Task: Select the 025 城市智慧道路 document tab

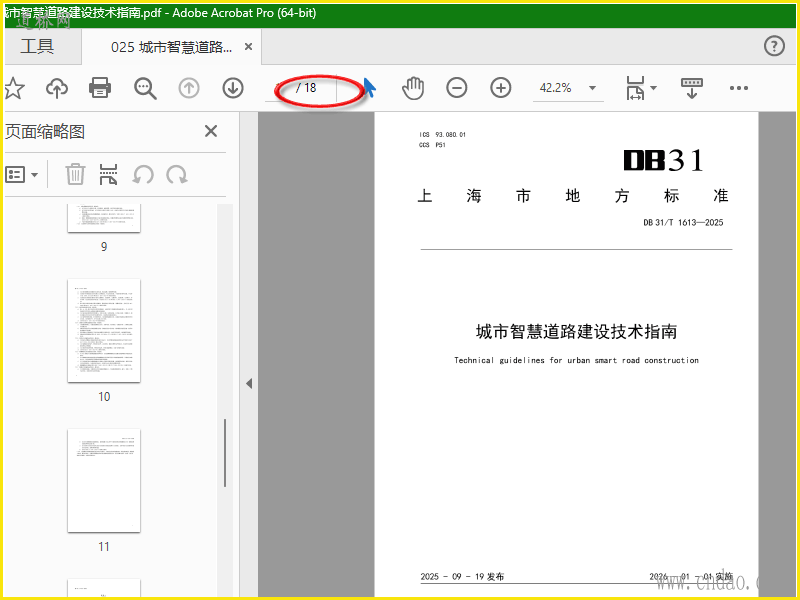Action: (171, 47)
